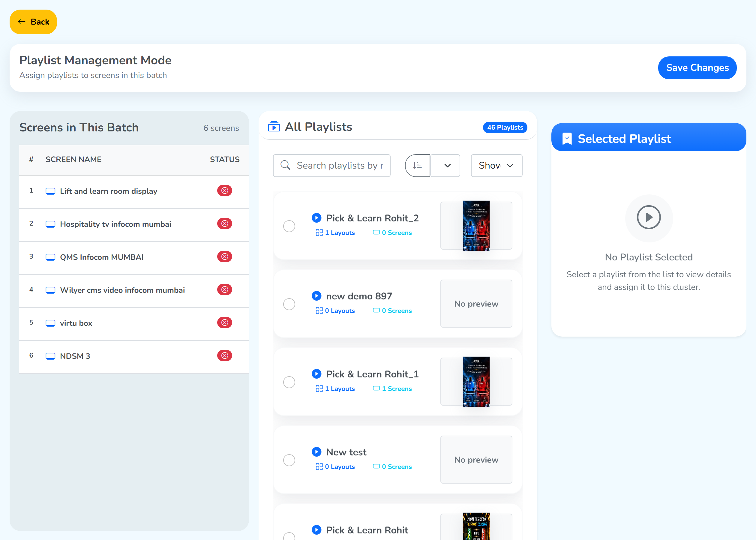Open the Show filter dropdown
This screenshot has width=756, height=540.
click(496, 165)
